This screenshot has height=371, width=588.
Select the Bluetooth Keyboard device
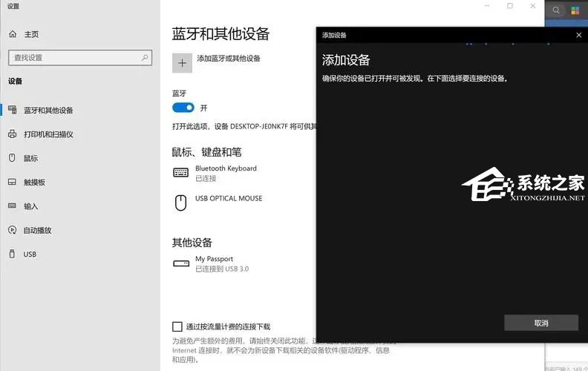click(x=226, y=173)
